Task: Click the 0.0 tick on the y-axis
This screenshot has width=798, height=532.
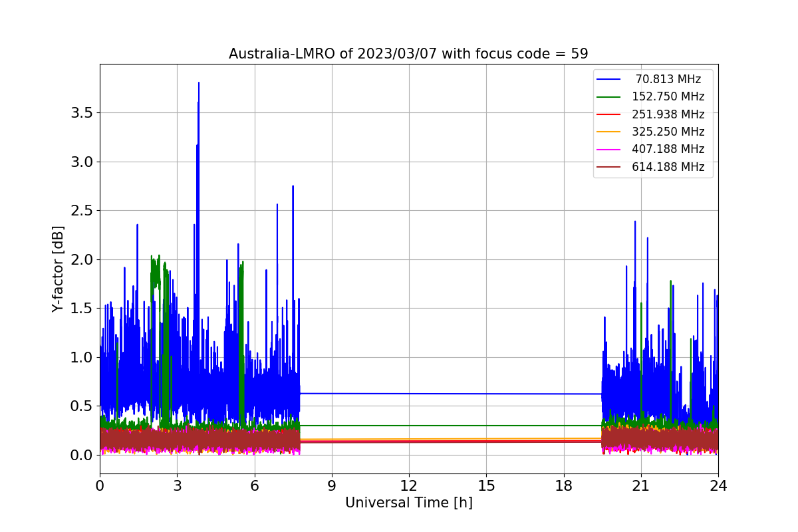Action: tap(81, 455)
